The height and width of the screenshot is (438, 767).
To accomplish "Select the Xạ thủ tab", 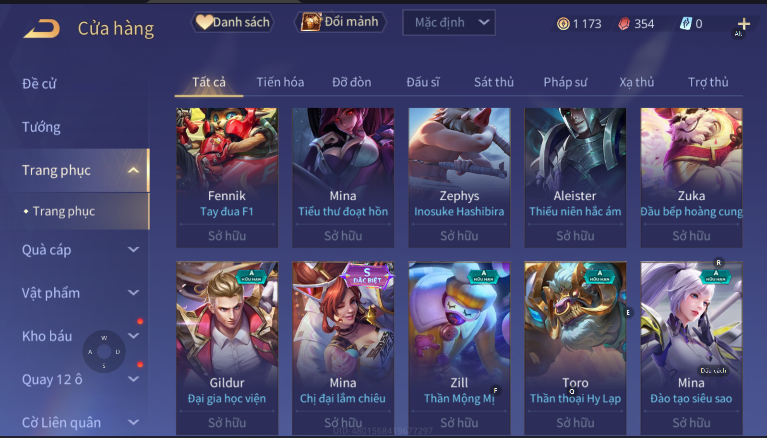I will click(636, 82).
